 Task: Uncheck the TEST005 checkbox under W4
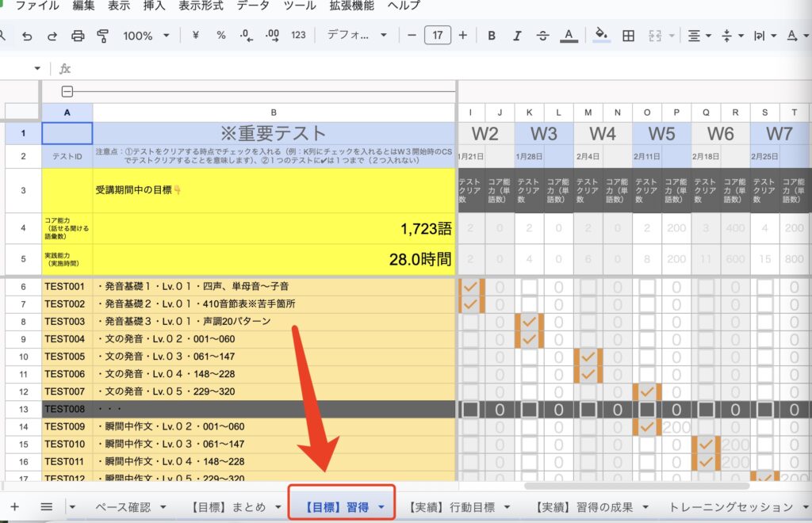[x=588, y=357]
